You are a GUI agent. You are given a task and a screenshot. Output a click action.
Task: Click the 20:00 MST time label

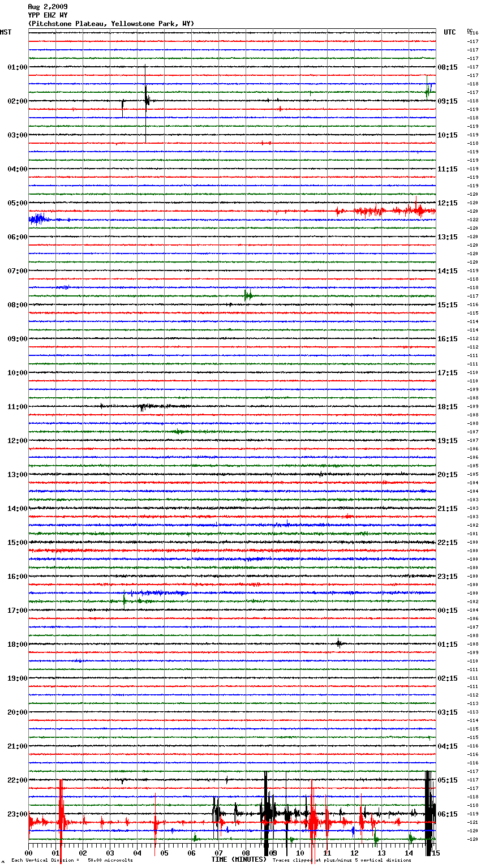pos(18,712)
